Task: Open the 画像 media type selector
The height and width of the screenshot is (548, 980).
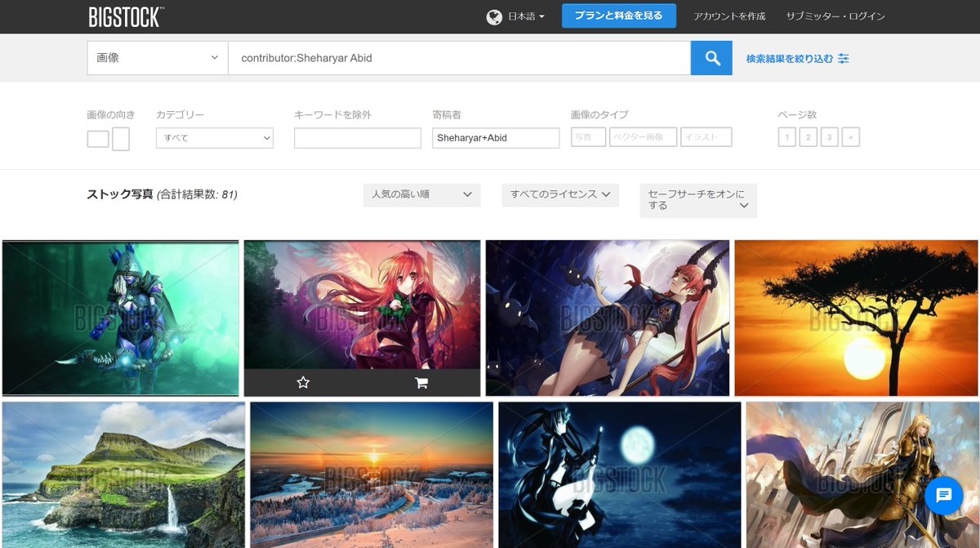Action: click(157, 57)
